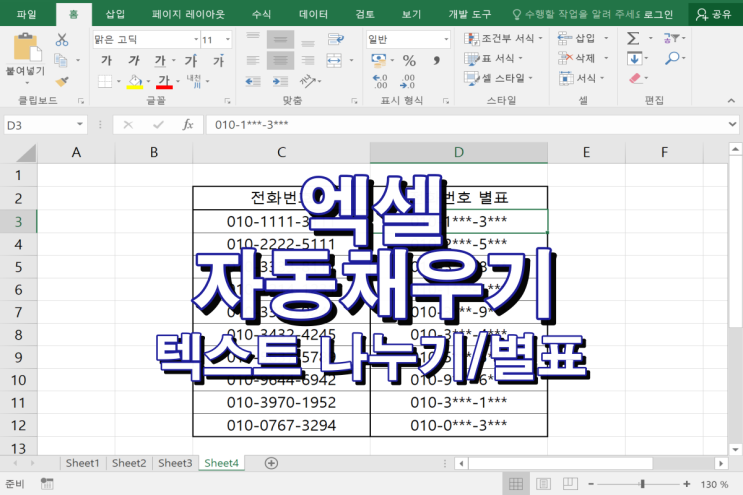
Task: Increase font size with the larger 가 button
Action: coord(190,60)
